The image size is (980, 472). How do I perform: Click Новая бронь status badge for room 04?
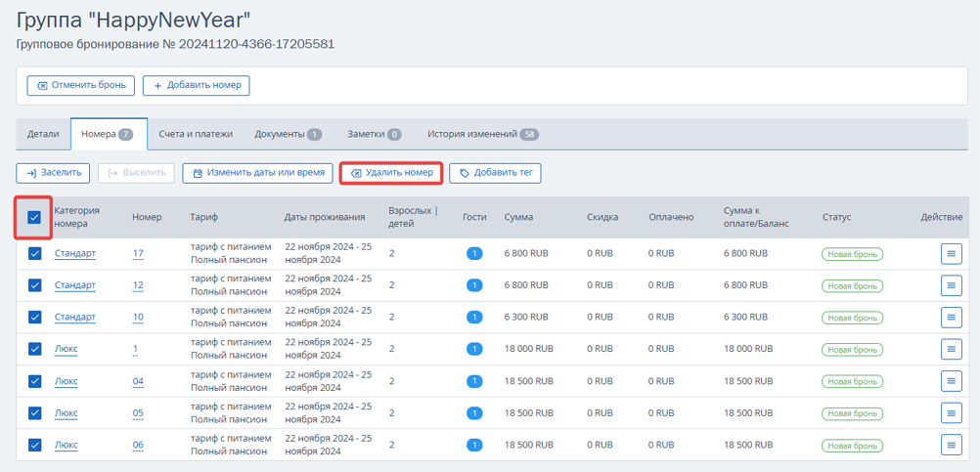pyautogui.click(x=852, y=381)
